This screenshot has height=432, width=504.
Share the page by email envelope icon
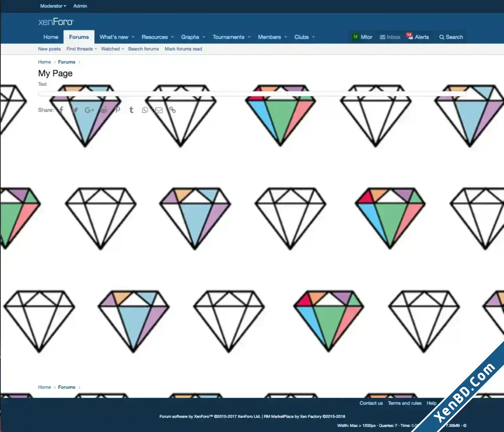tap(159, 110)
